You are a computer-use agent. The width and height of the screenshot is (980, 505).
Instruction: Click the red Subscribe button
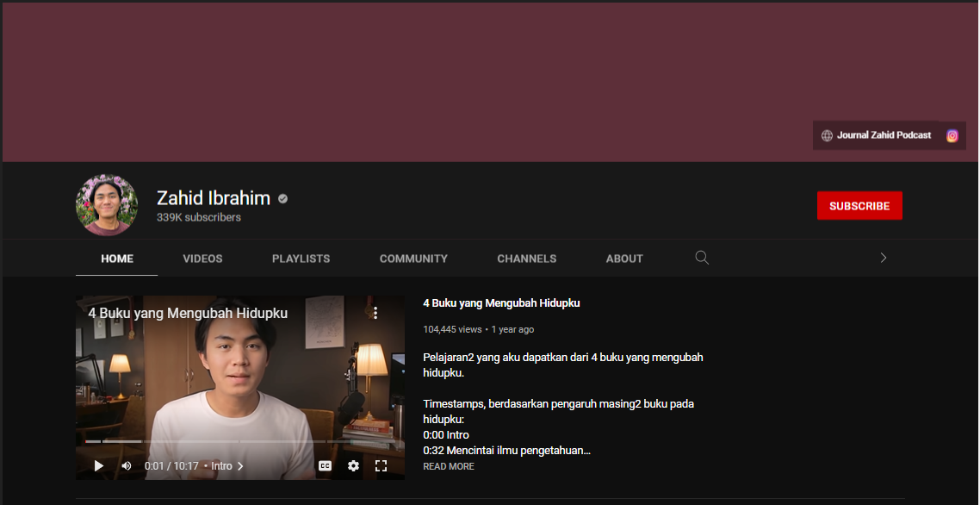859,206
